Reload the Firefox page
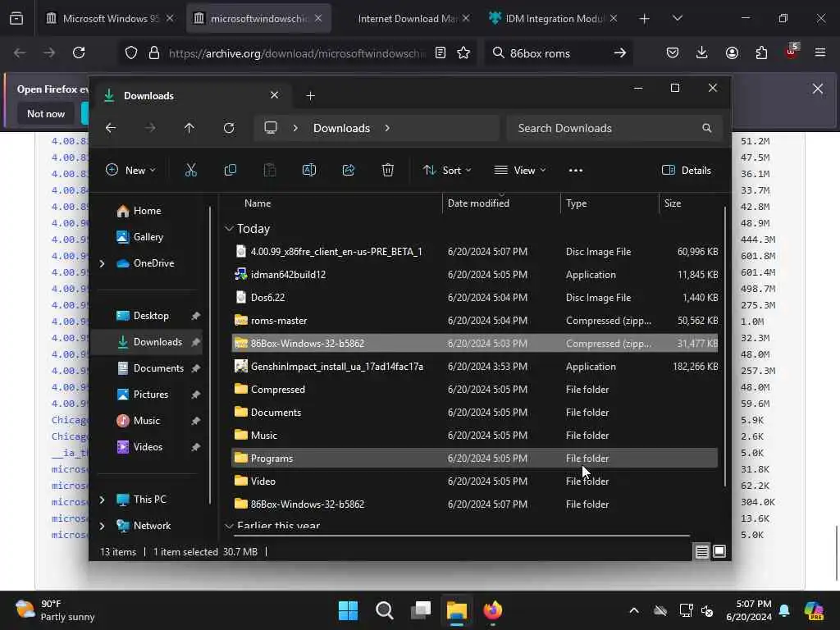Viewport: 840px width, 630px height. 79,52
